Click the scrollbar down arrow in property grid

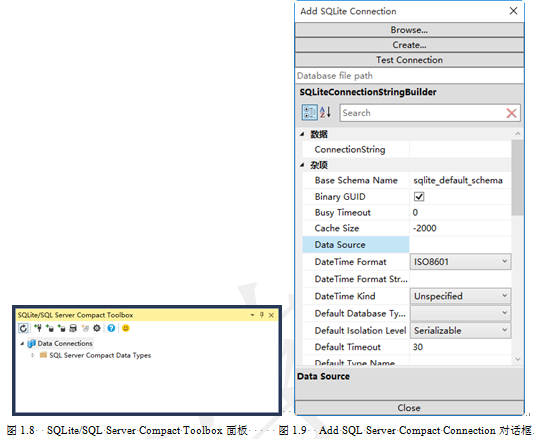point(518,359)
